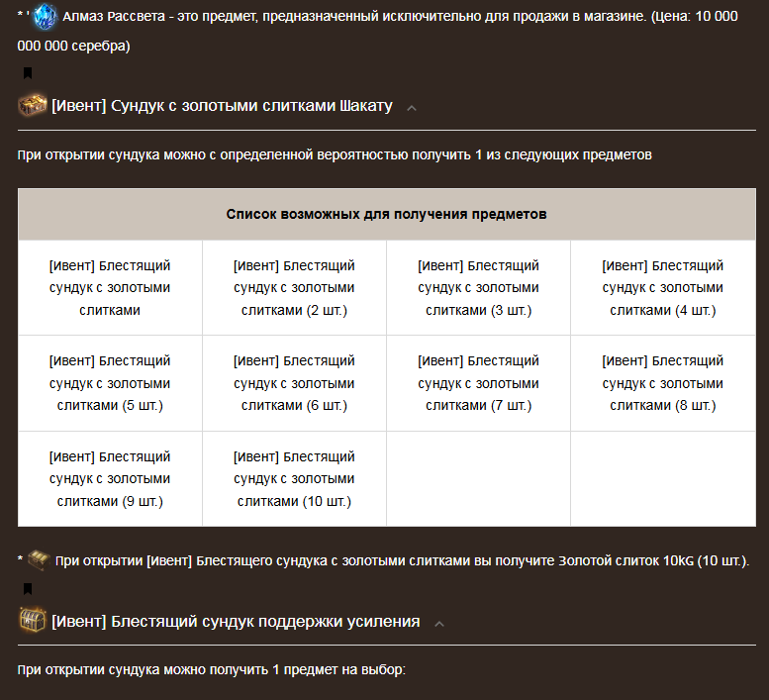The height and width of the screenshot is (700, 769).
Task: Click the bookmark icon above Сундук с золотыми слитками Шакату
Action: 28,73
